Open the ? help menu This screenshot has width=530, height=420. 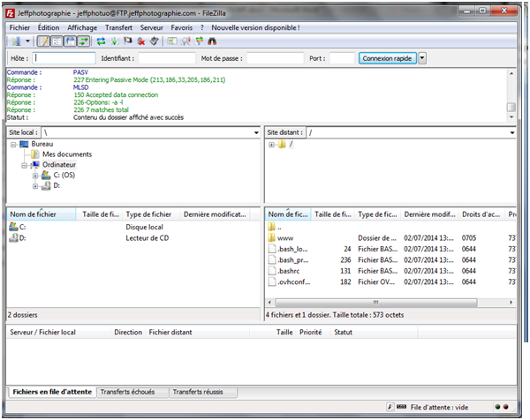[201, 27]
